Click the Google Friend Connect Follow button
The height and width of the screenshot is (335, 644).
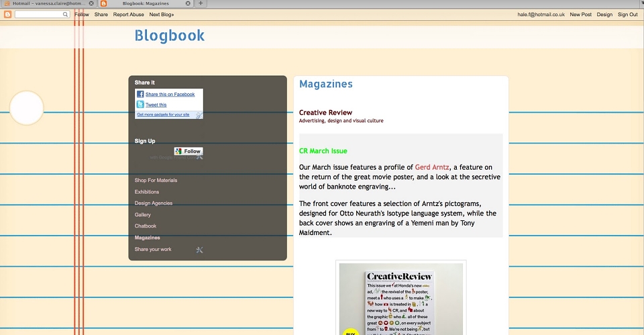(189, 151)
